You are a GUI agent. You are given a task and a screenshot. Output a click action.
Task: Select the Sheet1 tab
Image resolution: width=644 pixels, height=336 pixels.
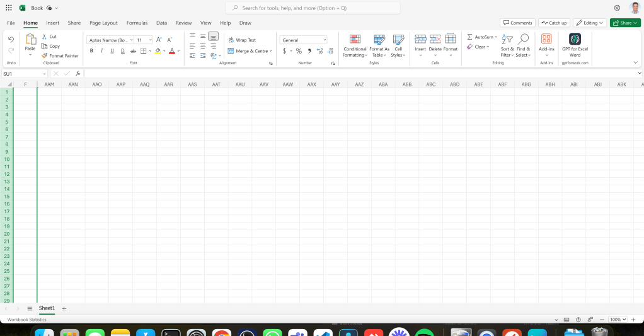click(x=47, y=308)
